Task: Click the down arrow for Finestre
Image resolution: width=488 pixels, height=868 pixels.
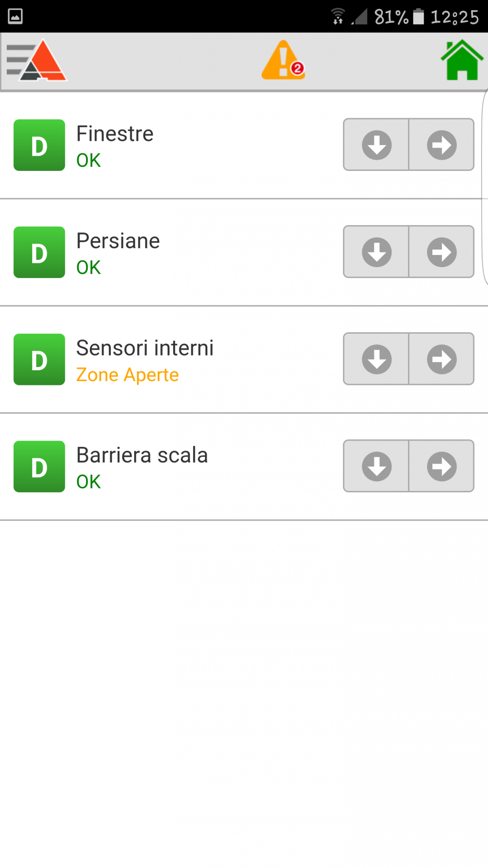Action: (x=376, y=145)
